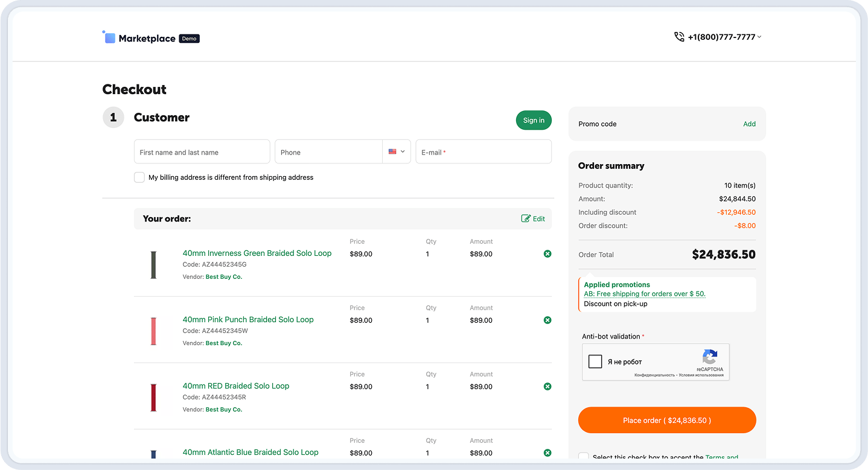The width and height of the screenshot is (868, 470).
Task: Remove the RED Braided Solo Loop item
Action: tap(547, 387)
